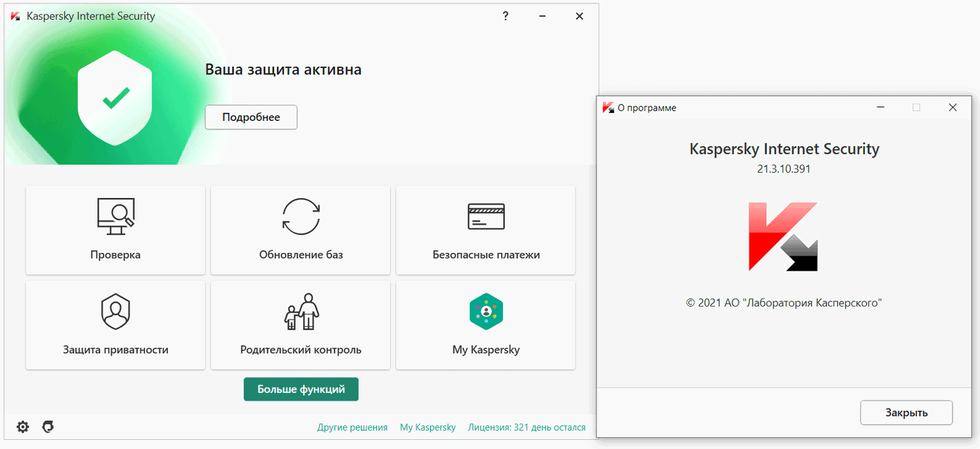Screen dimensions: 980x449
Task: Open Kaspersky settings via gear icon
Action: click(22, 427)
